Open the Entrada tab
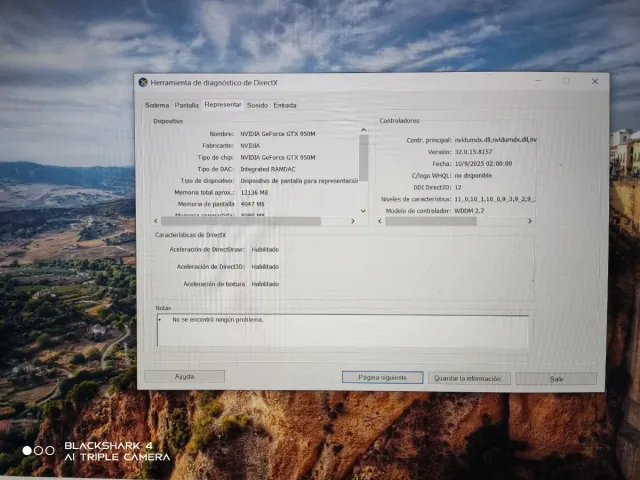This screenshot has height=480, width=640. pyautogui.click(x=285, y=104)
